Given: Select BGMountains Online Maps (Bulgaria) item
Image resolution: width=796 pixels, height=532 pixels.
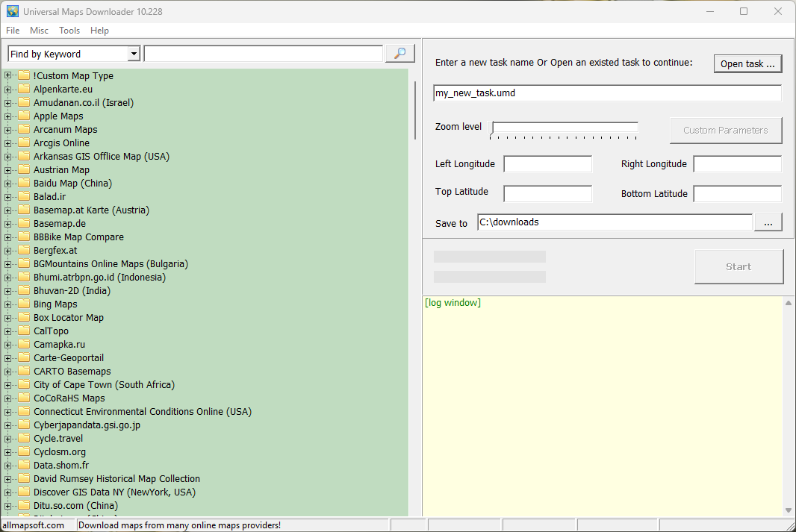Looking at the screenshot, I should coord(111,263).
